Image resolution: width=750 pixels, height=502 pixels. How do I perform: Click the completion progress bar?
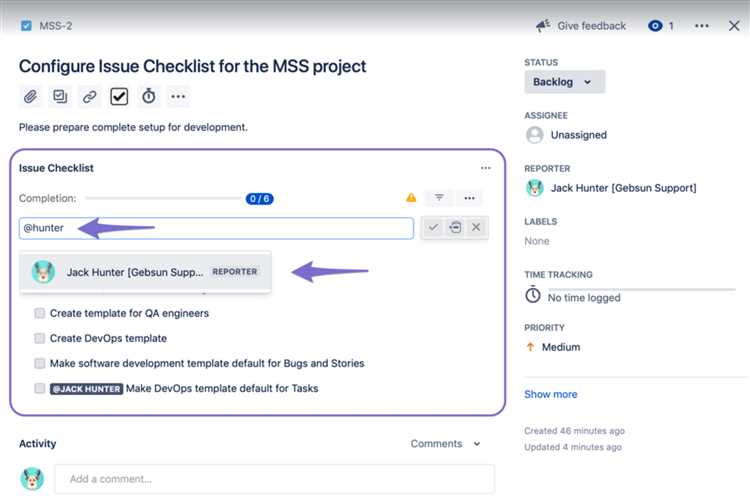pos(165,198)
